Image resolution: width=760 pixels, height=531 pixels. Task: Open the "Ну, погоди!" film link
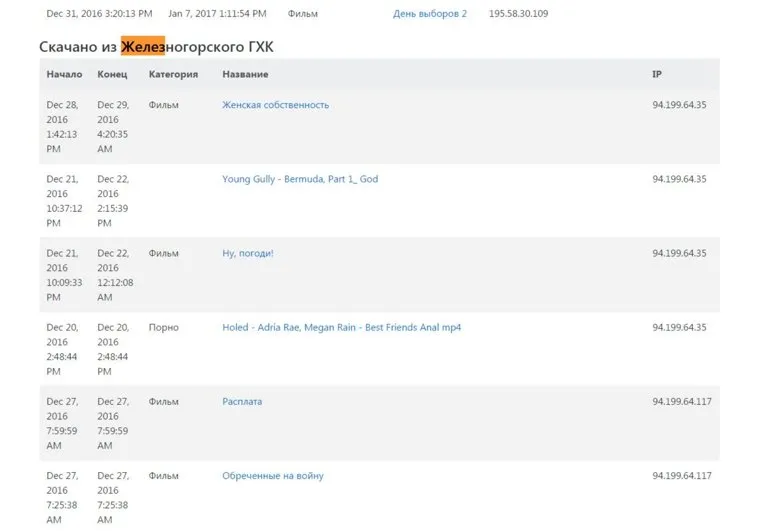click(247, 253)
